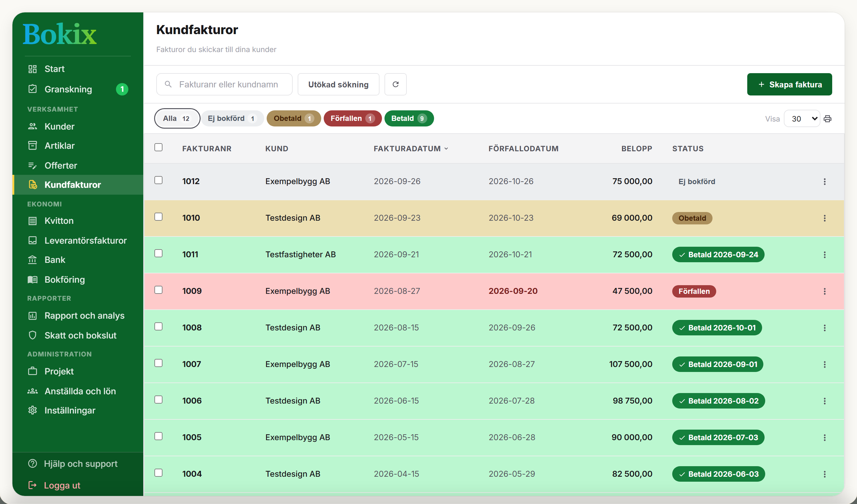Click the Förfallen status badge on invoice 1009
This screenshot has height=504, width=857.
(694, 291)
